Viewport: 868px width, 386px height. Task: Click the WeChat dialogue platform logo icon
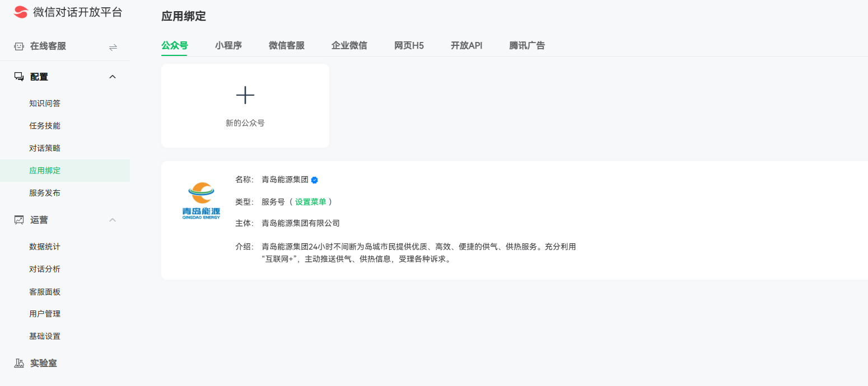click(x=21, y=12)
